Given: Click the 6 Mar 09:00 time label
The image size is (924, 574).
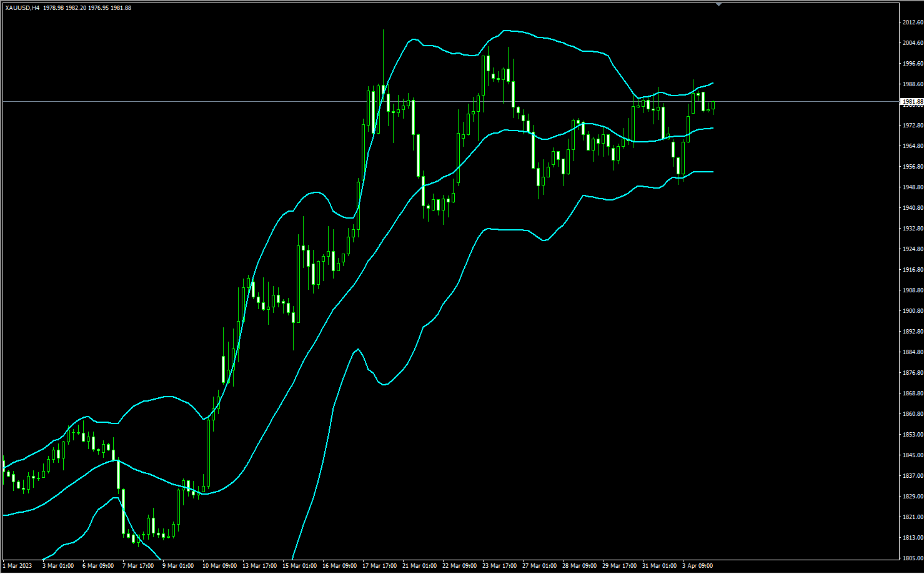Looking at the screenshot, I should click(98, 566).
